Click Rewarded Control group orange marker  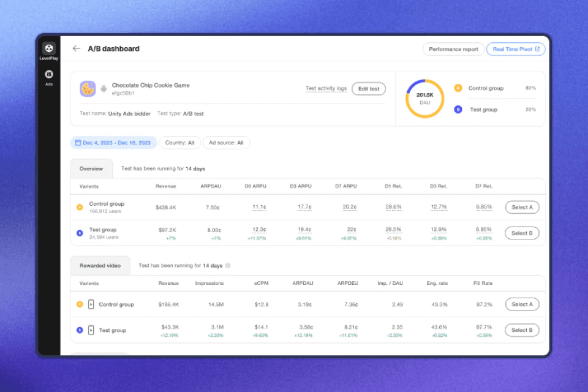click(80, 304)
